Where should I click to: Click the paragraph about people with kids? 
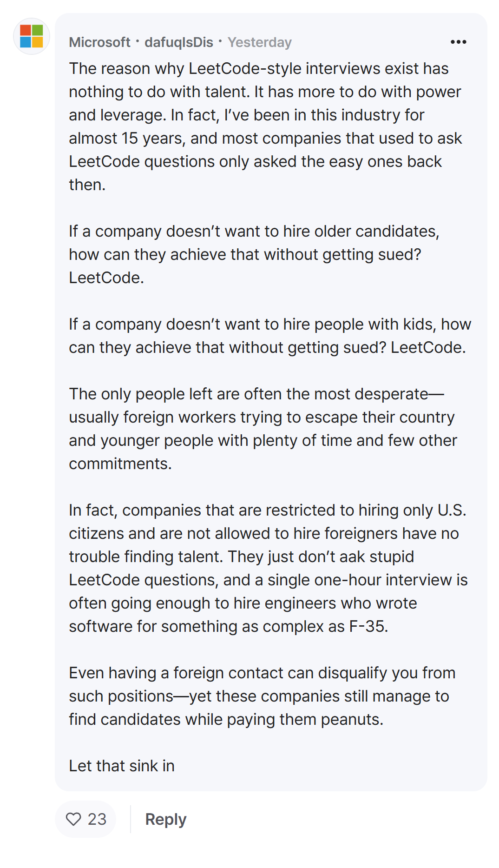click(270, 336)
